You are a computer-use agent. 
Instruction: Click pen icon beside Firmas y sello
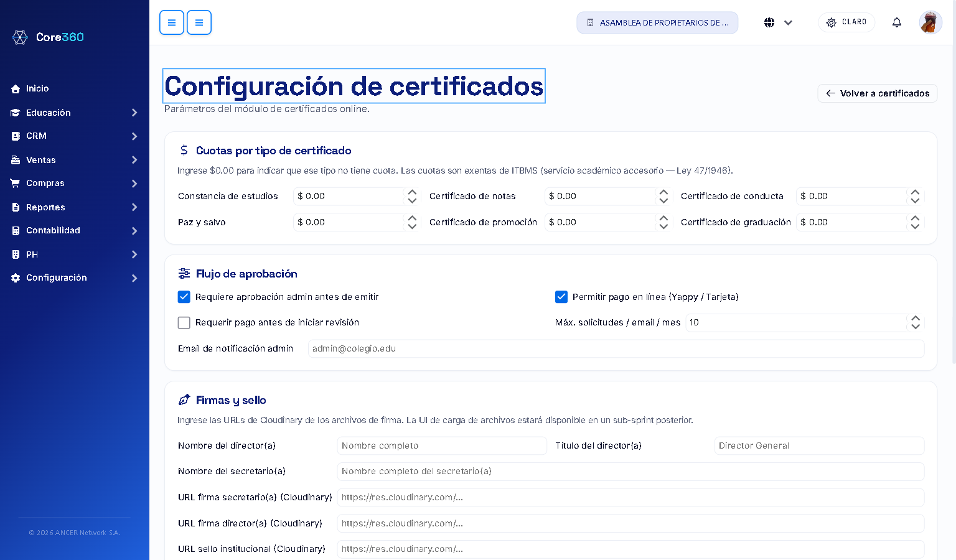click(x=184, y=399)
